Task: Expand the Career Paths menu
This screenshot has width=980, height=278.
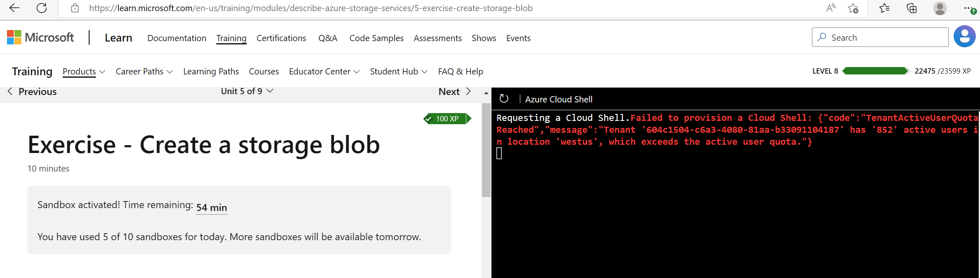Action: (144, 72)
